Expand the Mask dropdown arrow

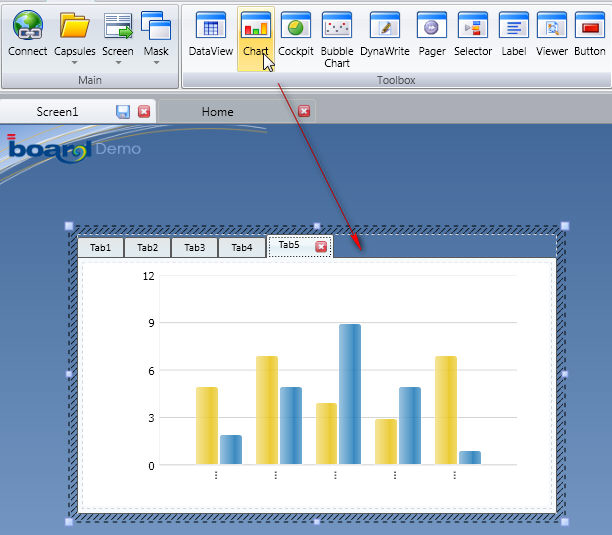coord(156,62)
